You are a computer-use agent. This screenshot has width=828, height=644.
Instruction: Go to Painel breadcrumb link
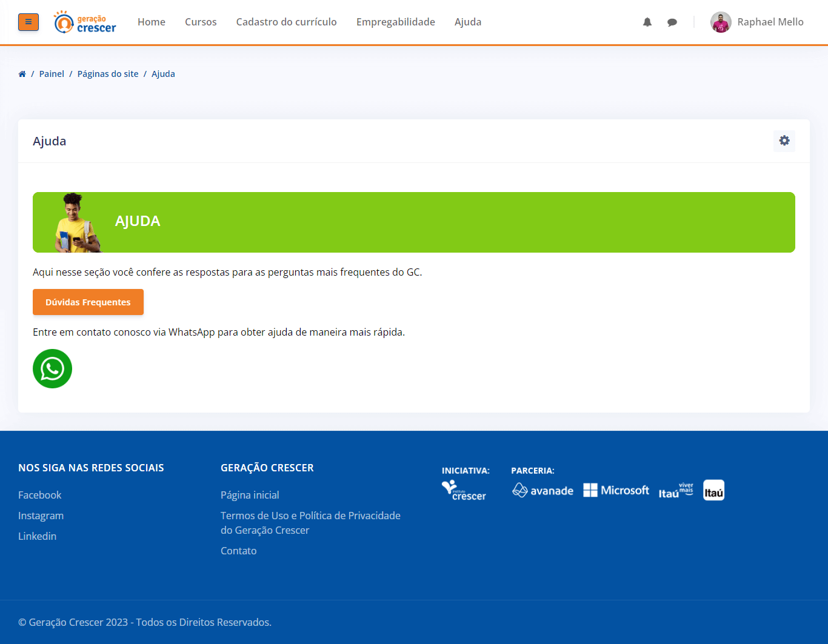coord(52,74)
